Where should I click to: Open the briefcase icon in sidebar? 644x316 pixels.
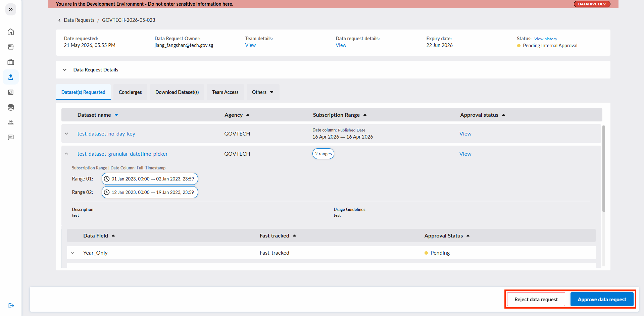click(11, 62)
